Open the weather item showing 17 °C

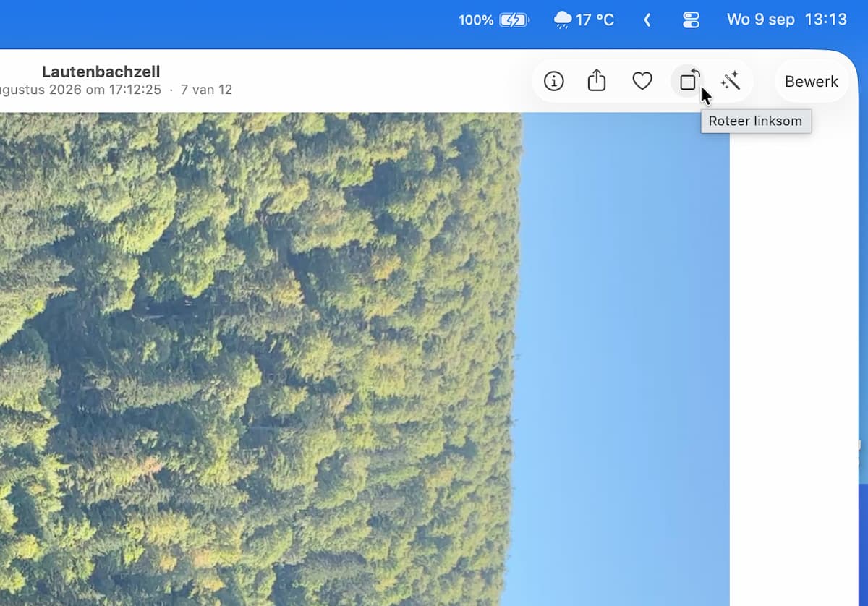click(x=584, y=20)
